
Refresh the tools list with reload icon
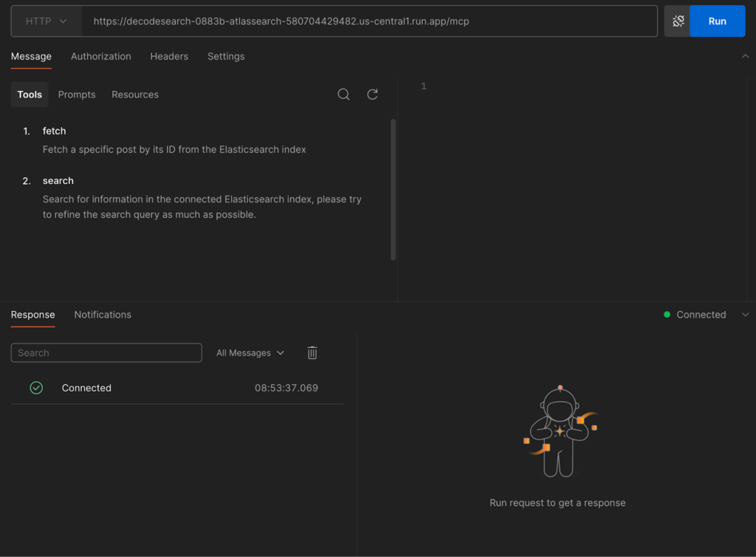[372, 95]
